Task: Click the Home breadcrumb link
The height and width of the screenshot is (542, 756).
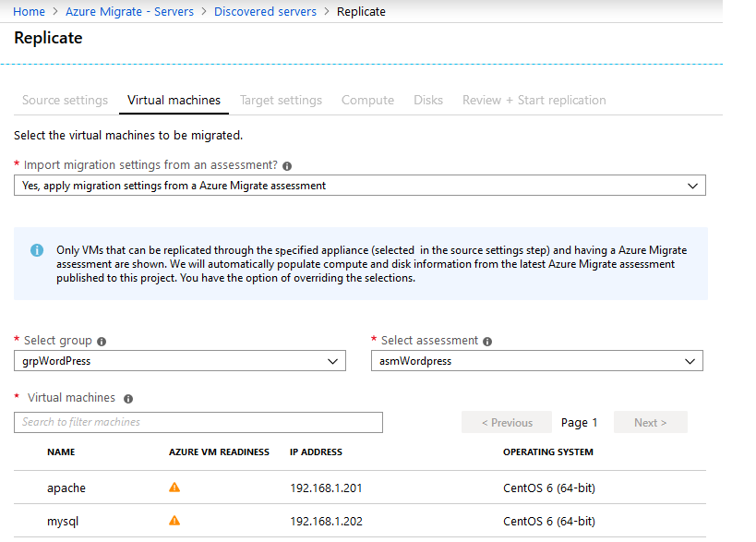Action: 29,12
